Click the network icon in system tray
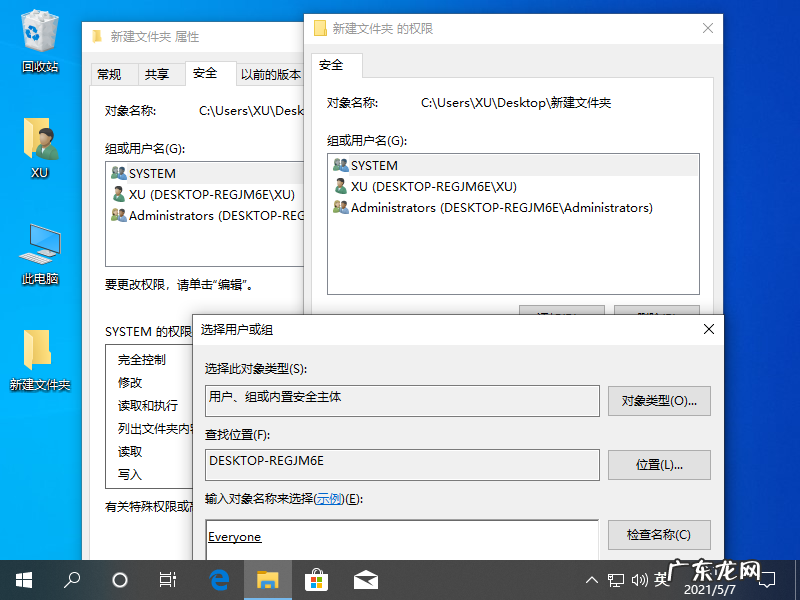 click(x=616, y=579)
